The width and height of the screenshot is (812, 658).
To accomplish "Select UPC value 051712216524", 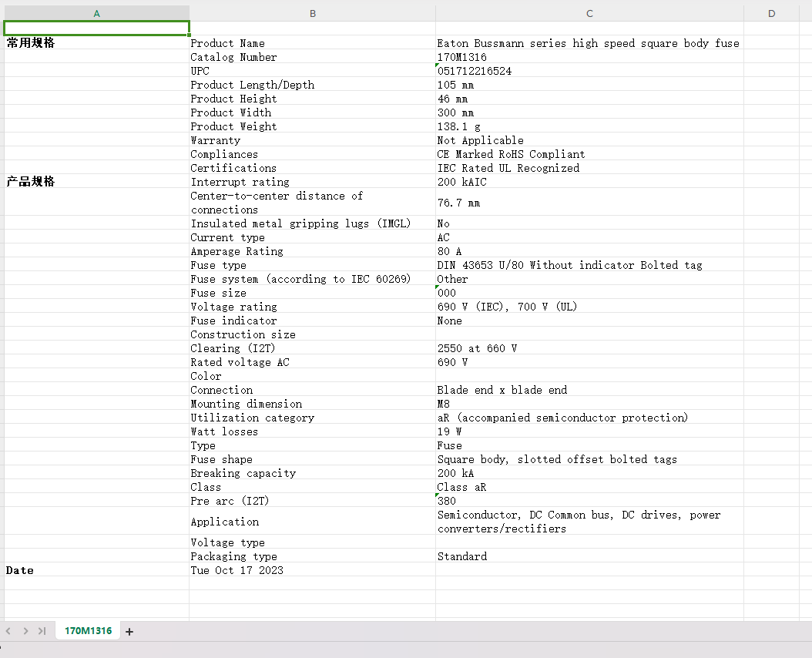I will [590, 71].
